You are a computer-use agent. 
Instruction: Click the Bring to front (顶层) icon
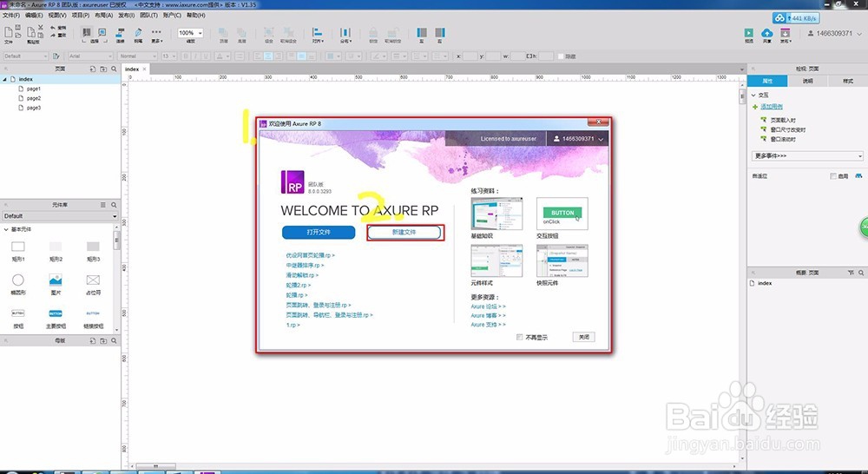(x=223, y=33)
